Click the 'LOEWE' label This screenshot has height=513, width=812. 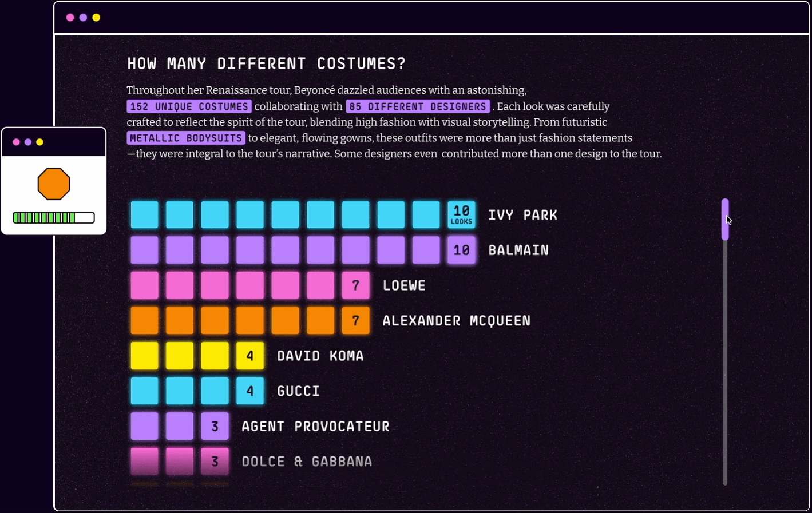pyautogui.click(x=404, y=285)
